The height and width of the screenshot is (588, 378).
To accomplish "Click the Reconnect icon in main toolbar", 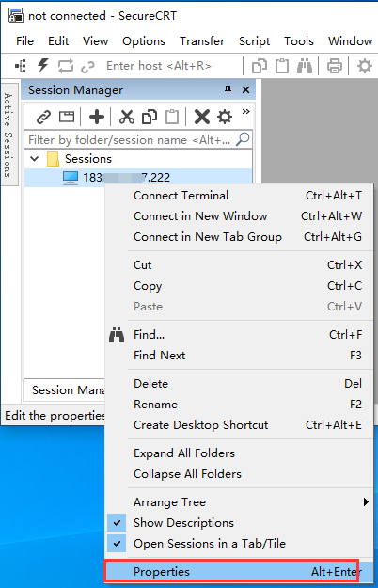I will (x=66, y=66).
